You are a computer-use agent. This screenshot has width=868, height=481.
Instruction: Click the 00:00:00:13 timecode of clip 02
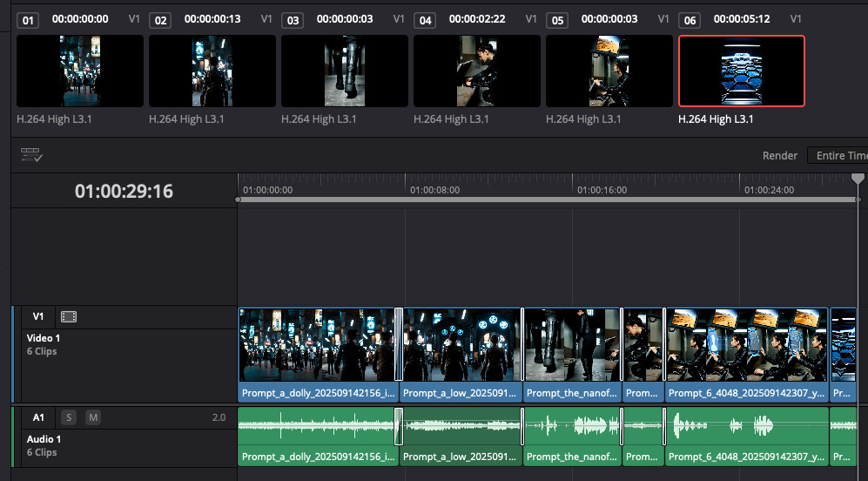tap(212, 19)
